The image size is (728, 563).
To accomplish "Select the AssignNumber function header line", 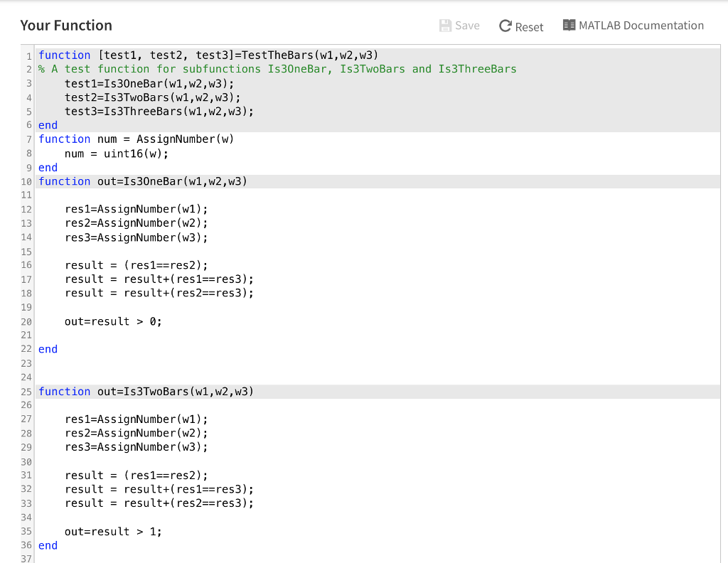I will pyautogui.click(x=135, y=139).
